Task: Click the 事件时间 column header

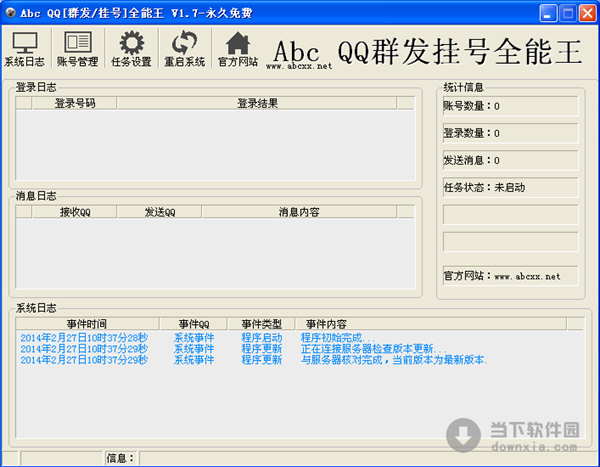Action: click(87, 324)
